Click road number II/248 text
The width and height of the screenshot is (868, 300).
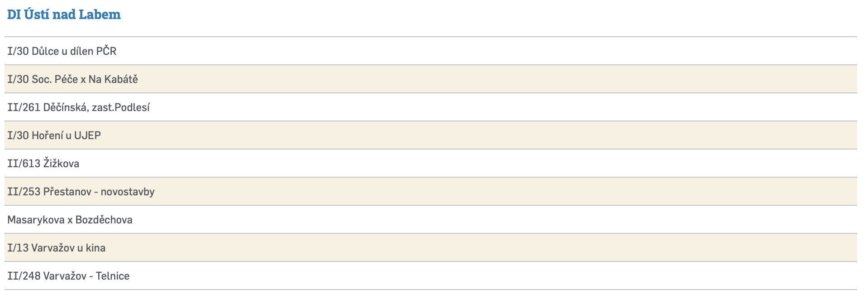(24, 276)
